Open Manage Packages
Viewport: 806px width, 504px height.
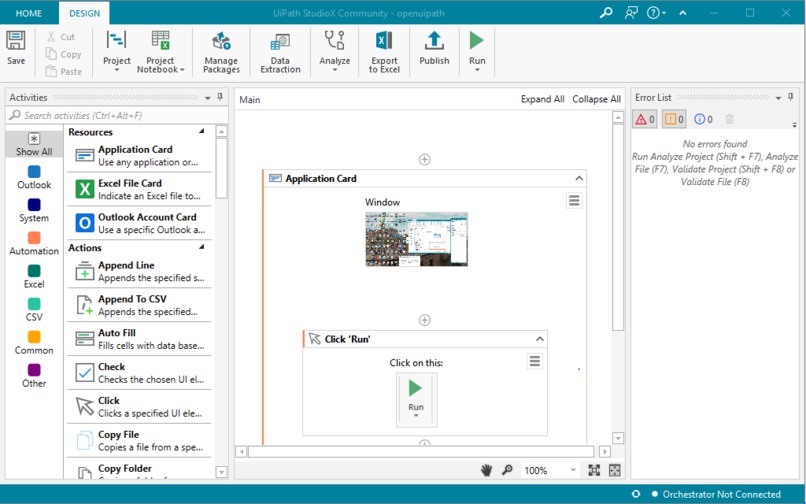221,51
